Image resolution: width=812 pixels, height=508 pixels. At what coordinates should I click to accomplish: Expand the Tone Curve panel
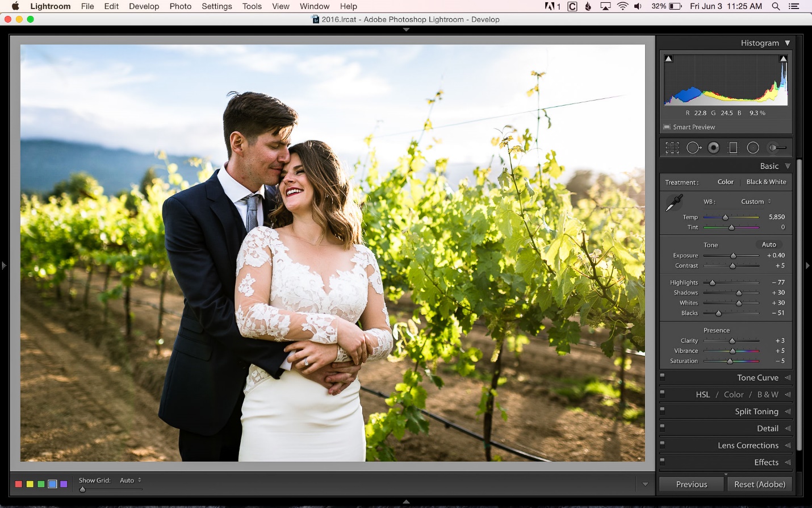pyautogui.click(x=788, y=378)
